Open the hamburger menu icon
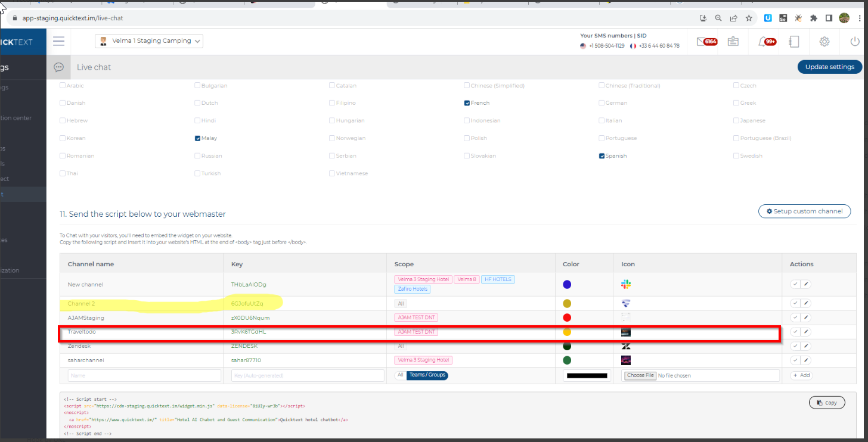Viewport: 868px width, 442px height. 58,41
